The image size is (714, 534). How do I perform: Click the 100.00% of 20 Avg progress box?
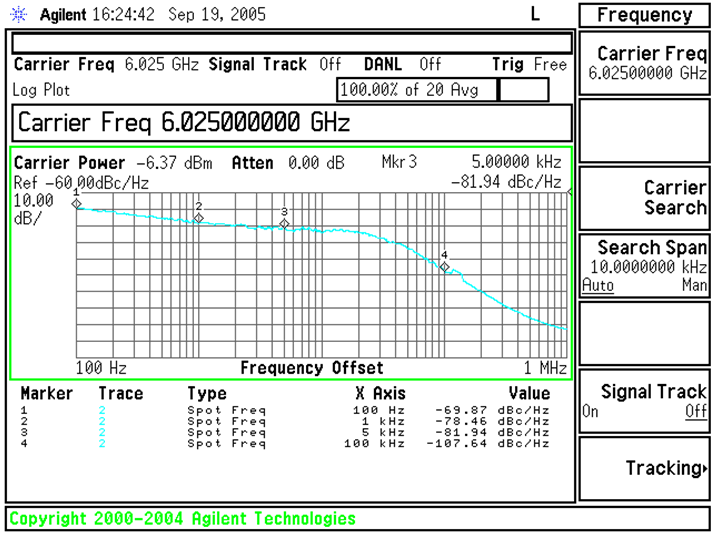[x=417, y=90]
